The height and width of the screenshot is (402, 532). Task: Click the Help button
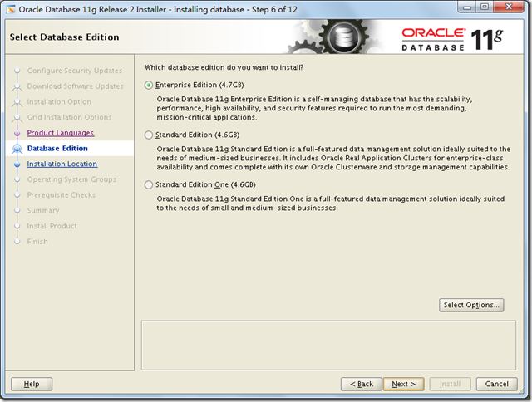tap(32, 384)
